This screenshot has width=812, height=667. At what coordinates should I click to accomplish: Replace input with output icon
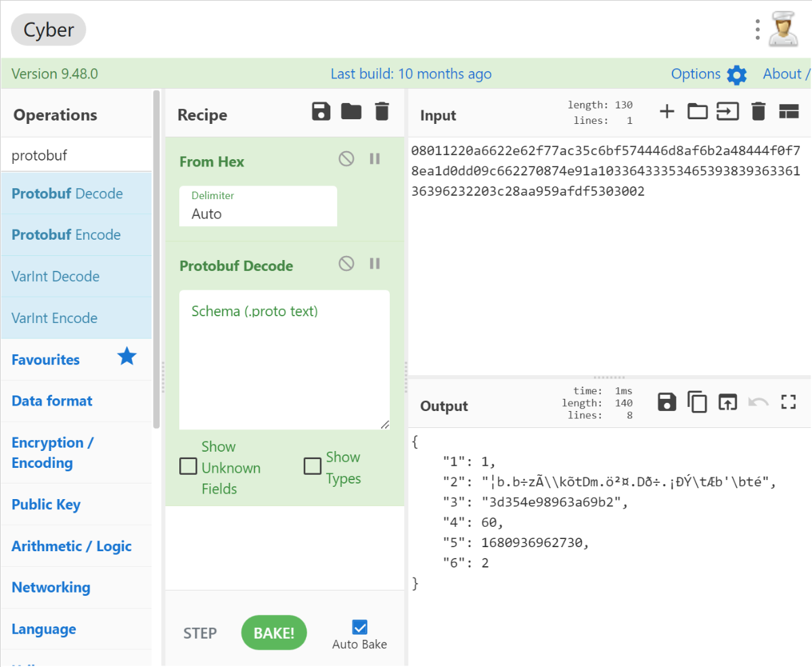pyautogui.click(x=727, y=402)
